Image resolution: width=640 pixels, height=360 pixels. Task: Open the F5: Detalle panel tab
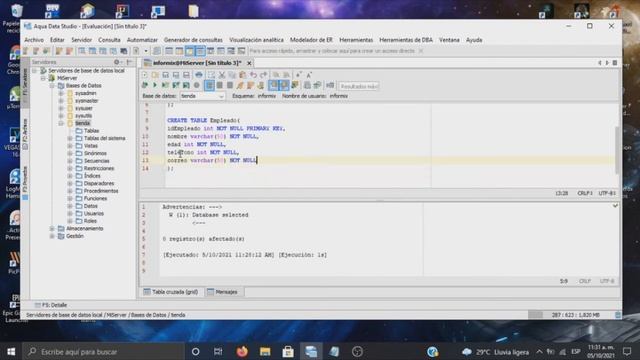(x=51, y=305)
